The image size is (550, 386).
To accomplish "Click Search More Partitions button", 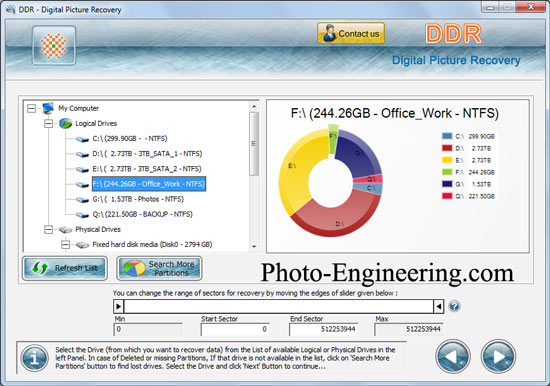I will pos(159,268).
